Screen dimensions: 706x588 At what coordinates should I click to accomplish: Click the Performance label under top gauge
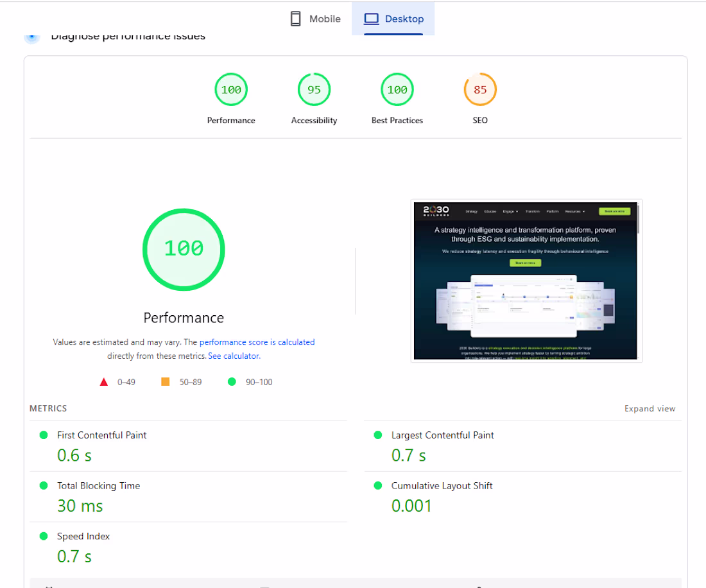[x=231, y=120]
